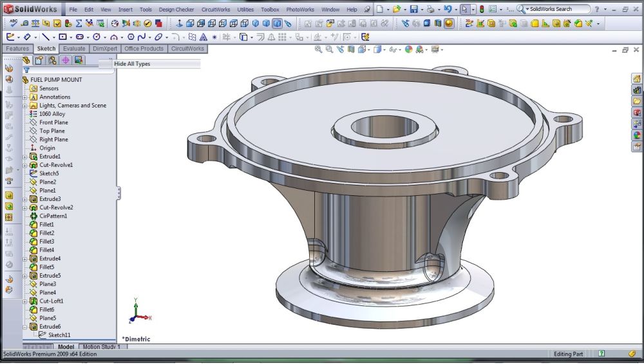Image resolution: width=644 pixels, height=364 pixels.
Task: Expand the Cut-Loft1 feature
Action: (24, 302)
